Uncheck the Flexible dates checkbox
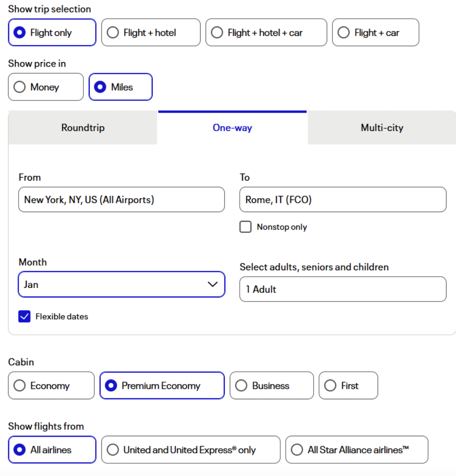This screenshot has height=476, width=456. [25, 316]
